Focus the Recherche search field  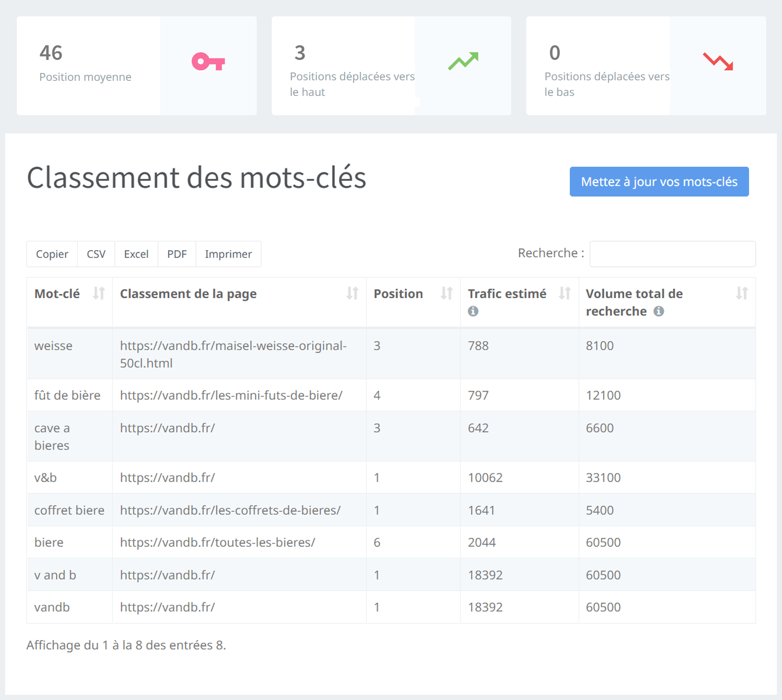pyautogui.click(x=672, y=254)
